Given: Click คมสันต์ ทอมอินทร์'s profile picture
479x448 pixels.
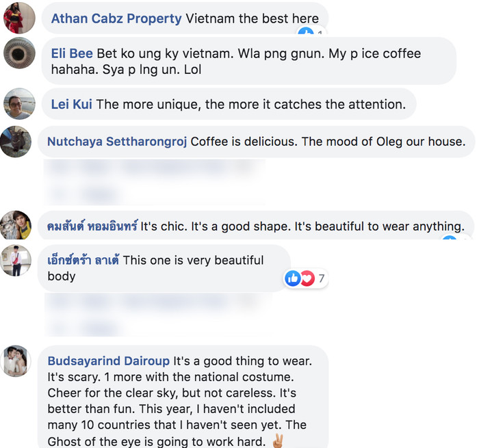Looking at the screenshot, I should [15, 225].
